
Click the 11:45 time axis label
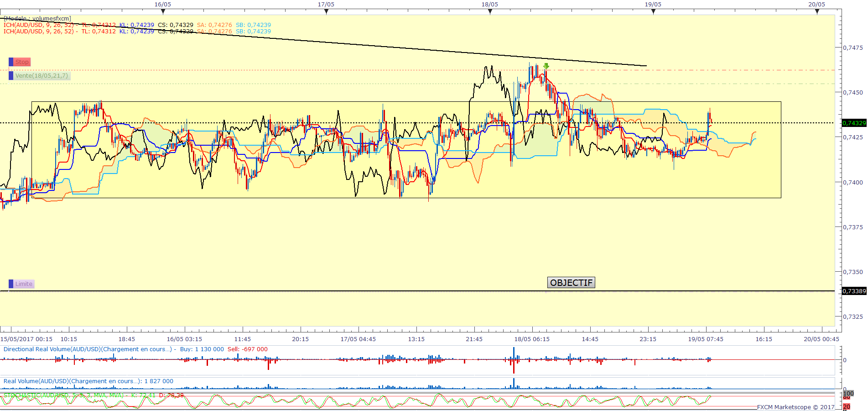(243, 339)
